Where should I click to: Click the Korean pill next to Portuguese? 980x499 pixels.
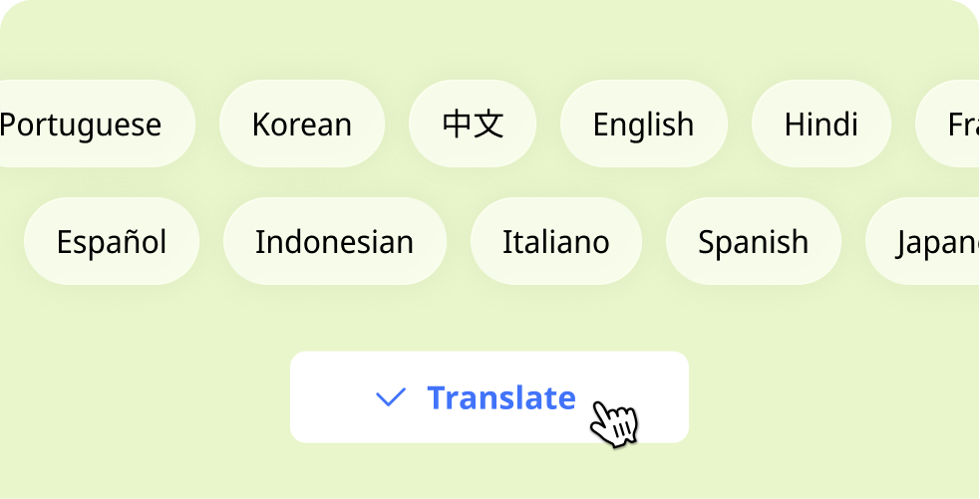(301, 125)
